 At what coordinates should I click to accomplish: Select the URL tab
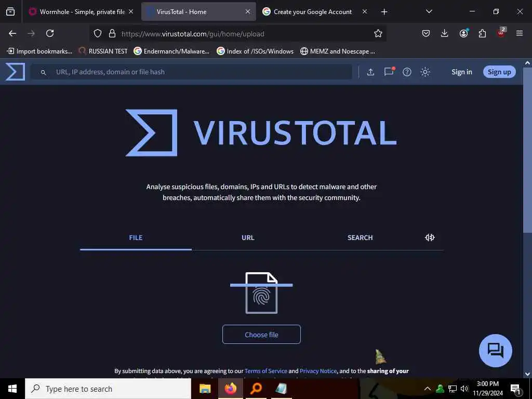[248, 237]
